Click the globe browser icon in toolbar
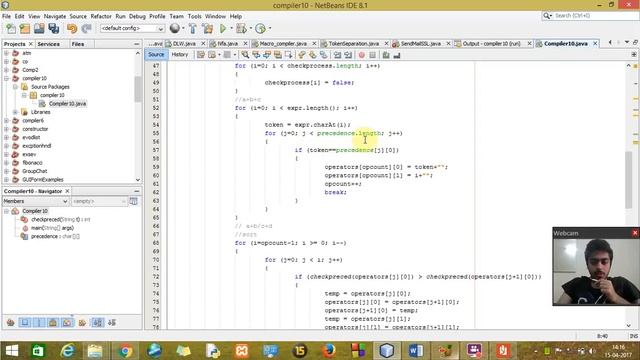640x360 pixels. 175,28
